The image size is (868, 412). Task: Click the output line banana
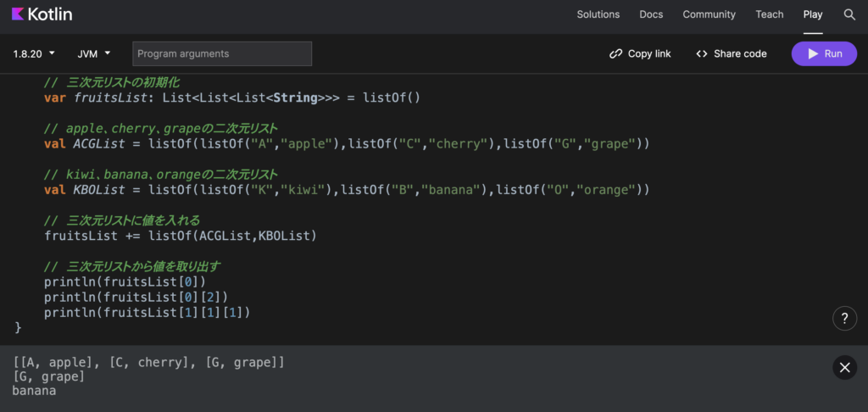(34, 391)
